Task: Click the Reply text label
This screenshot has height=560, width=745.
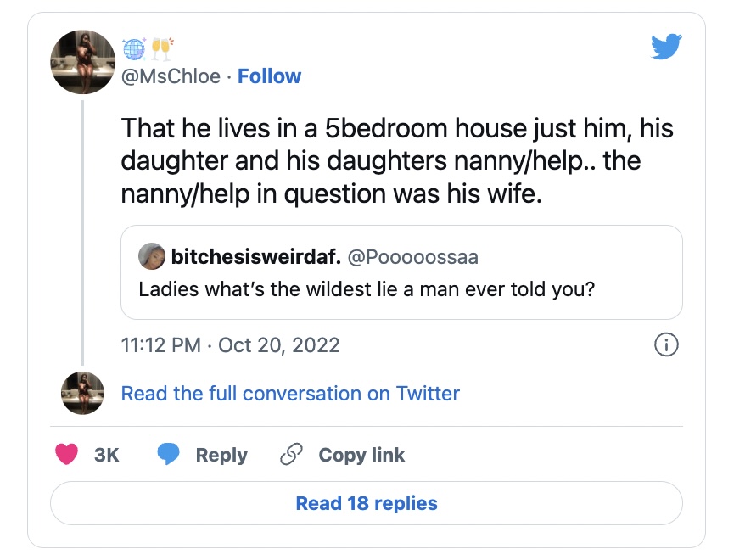Action: pos(221,455)
